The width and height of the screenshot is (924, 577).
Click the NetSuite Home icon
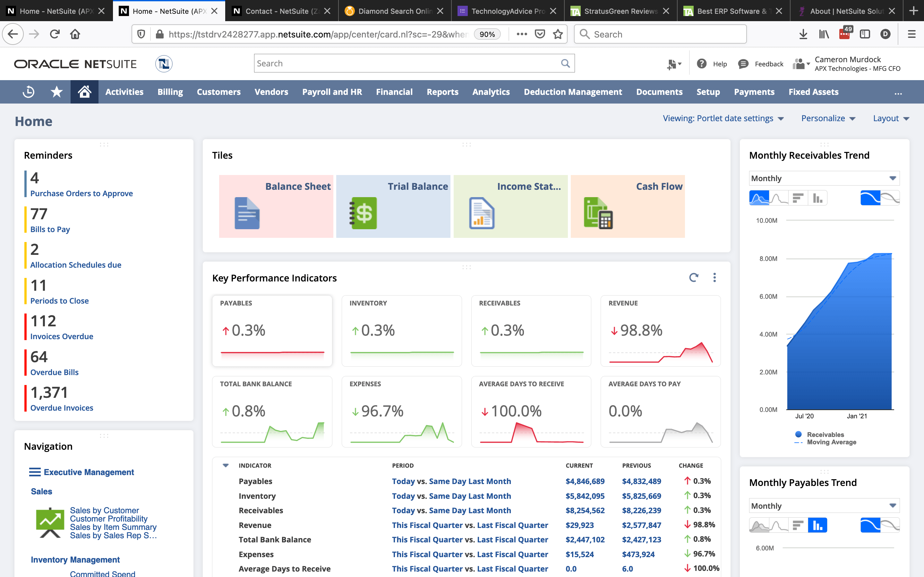[x=84, y=92]
